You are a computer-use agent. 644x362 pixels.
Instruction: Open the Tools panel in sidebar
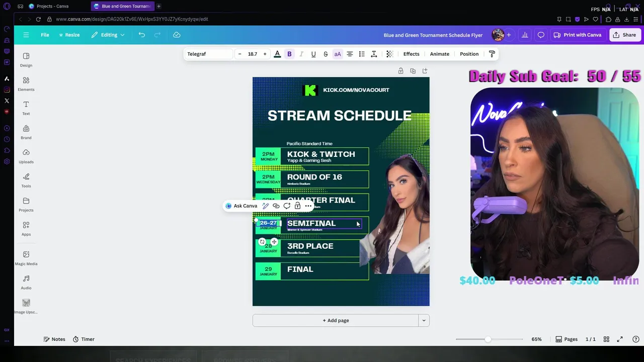[26, 180]
